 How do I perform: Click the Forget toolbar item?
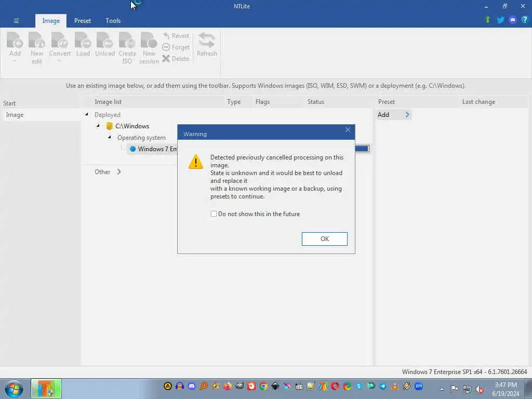176,47
